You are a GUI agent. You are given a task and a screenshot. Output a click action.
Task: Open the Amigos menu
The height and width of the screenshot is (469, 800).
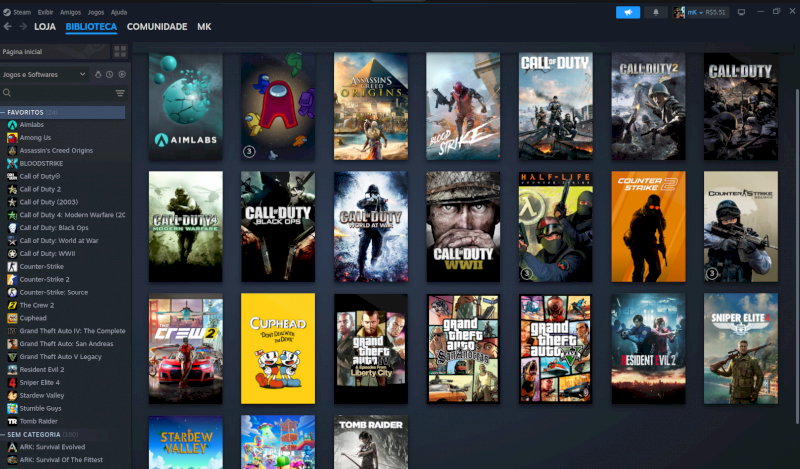point(70,12)
